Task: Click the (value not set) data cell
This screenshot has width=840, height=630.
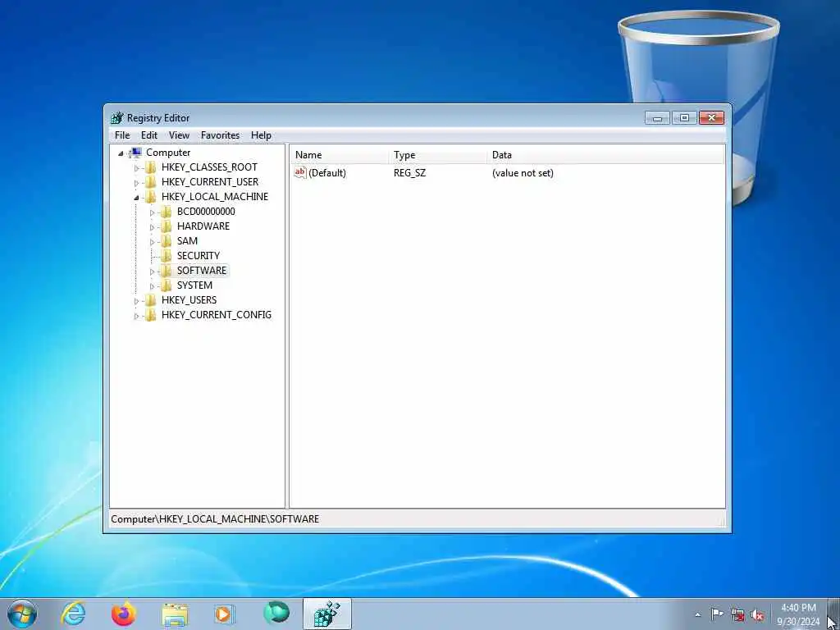Action: click(523, 173)
